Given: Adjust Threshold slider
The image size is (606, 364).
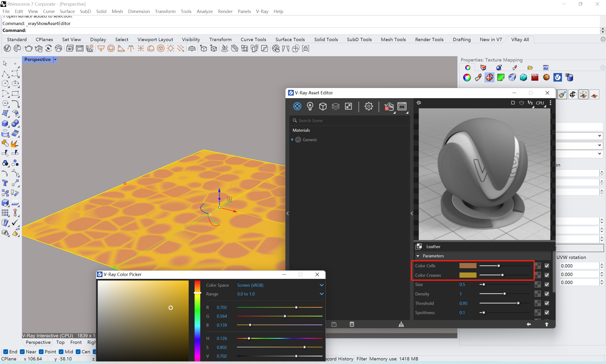Looking at the screenshot, I should (518, 303).
